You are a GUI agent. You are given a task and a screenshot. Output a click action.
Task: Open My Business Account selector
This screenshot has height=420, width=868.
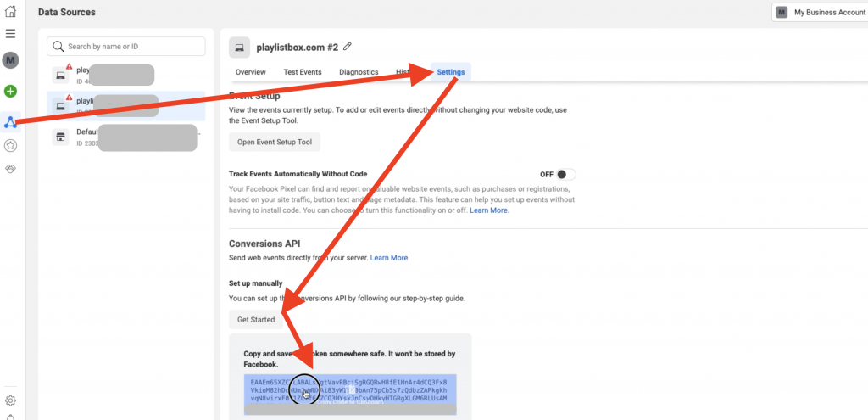[818, 13]
